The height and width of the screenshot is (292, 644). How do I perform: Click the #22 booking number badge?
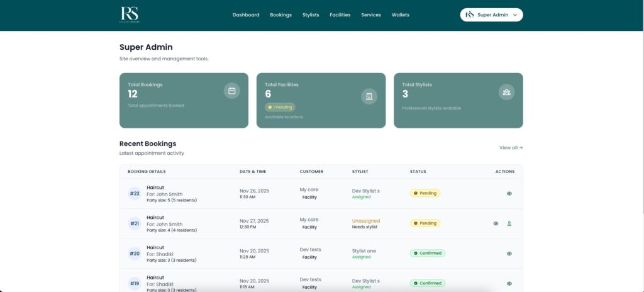[x=135, y=193]
